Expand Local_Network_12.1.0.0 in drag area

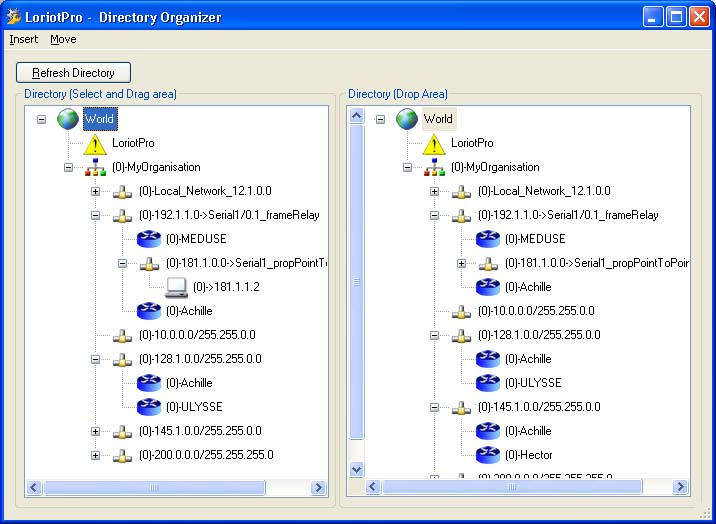[95, 192]
